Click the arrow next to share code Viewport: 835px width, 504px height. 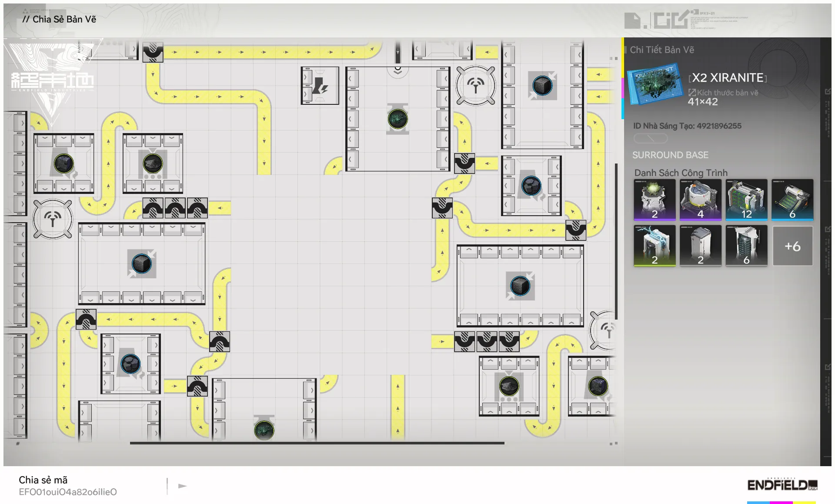[x=183, y=486]
